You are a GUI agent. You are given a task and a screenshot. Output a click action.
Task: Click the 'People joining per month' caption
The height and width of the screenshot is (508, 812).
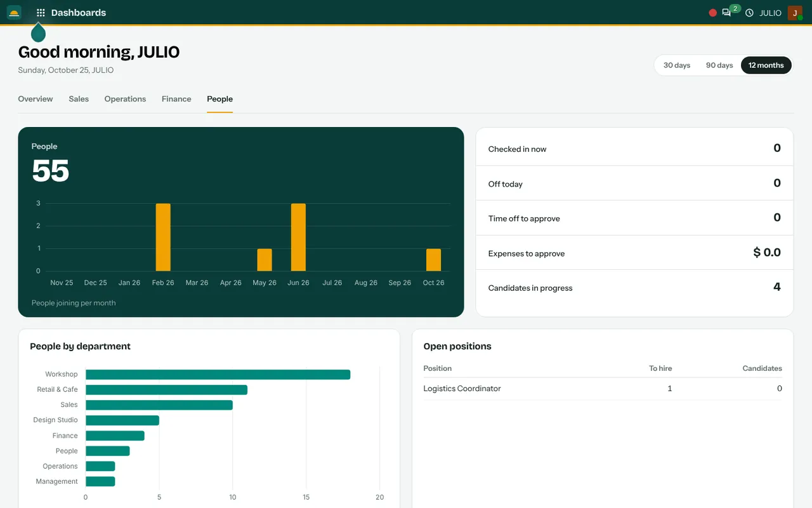tap(74, 303)
